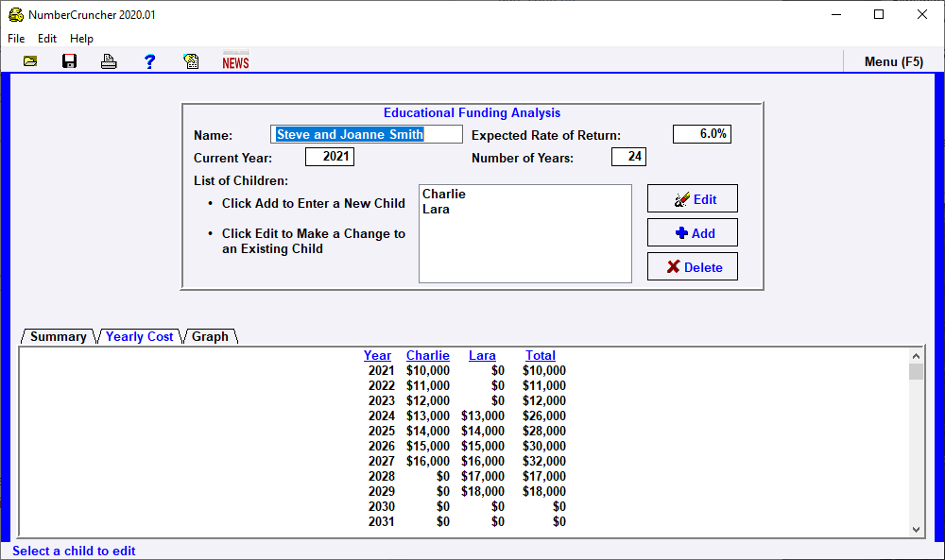Click the Edit button beside the children list
Image resolution: width=945 pixels, height=560 pixels.
pyautogui.click(x=693, y=198)
